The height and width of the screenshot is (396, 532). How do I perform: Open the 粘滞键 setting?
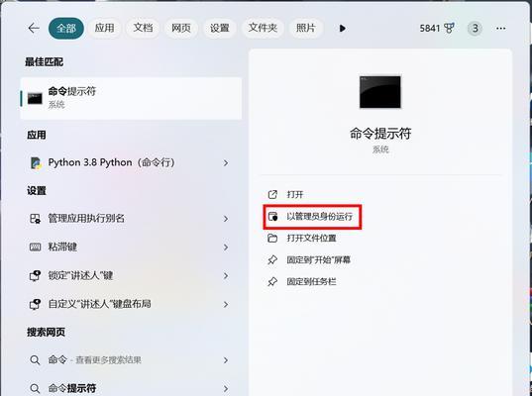pyautogui.click(x=132, y=247)
